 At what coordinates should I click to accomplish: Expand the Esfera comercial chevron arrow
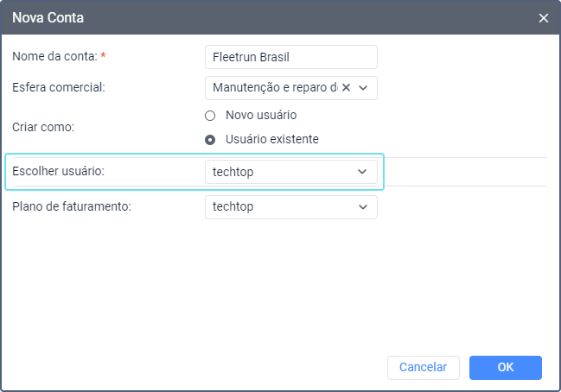click(363, 87)
